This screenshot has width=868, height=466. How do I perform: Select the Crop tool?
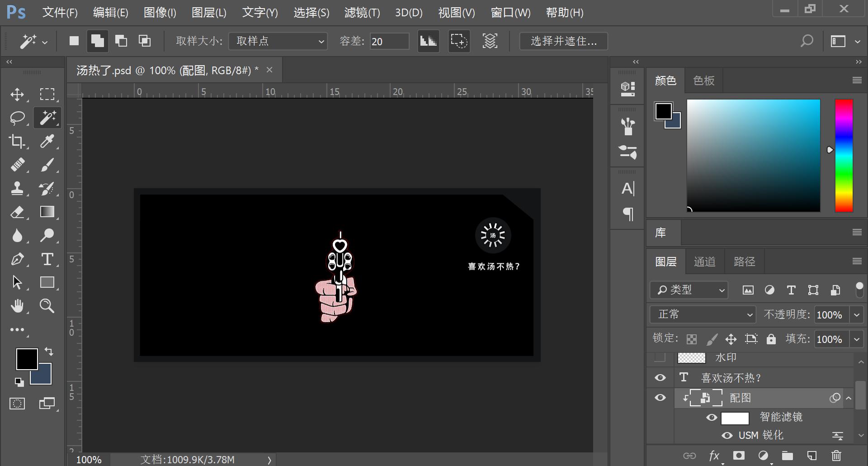coord(18,142)
